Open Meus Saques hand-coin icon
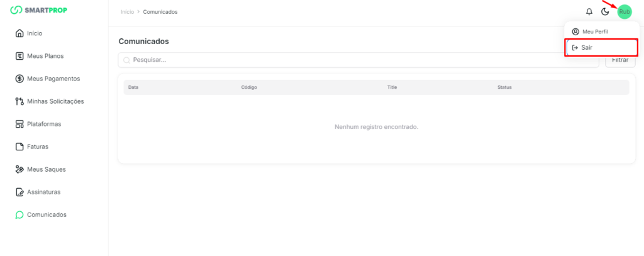Screen dimensions: 644x256 [19, 169]
